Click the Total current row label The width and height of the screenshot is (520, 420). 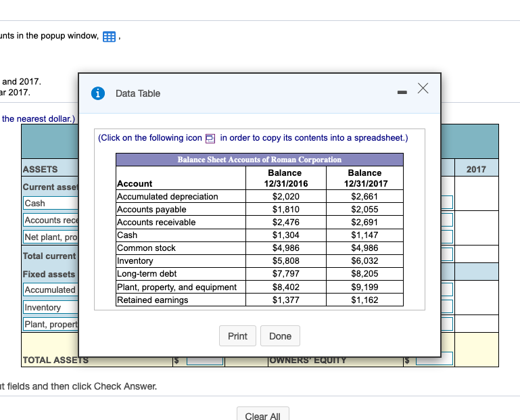49,256
